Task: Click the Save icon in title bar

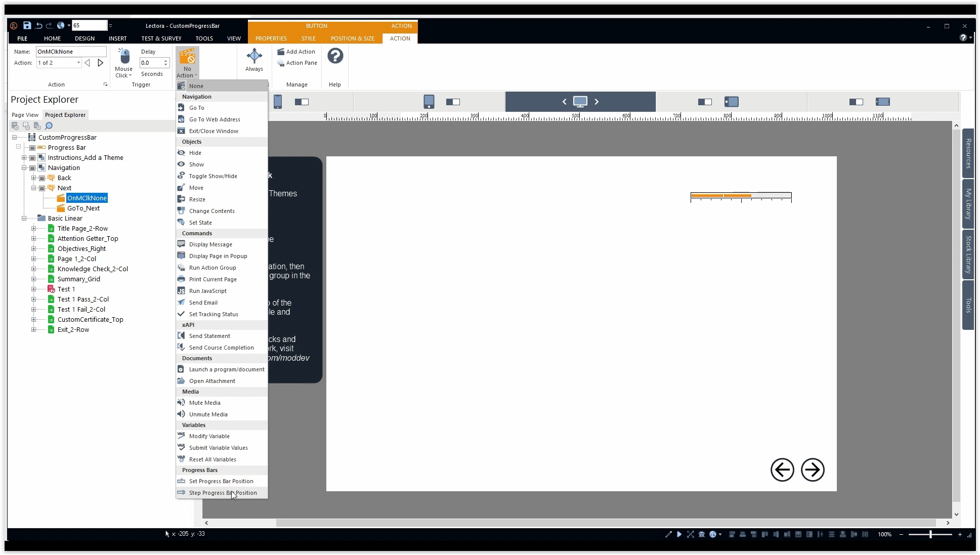Action: (27, 25)
